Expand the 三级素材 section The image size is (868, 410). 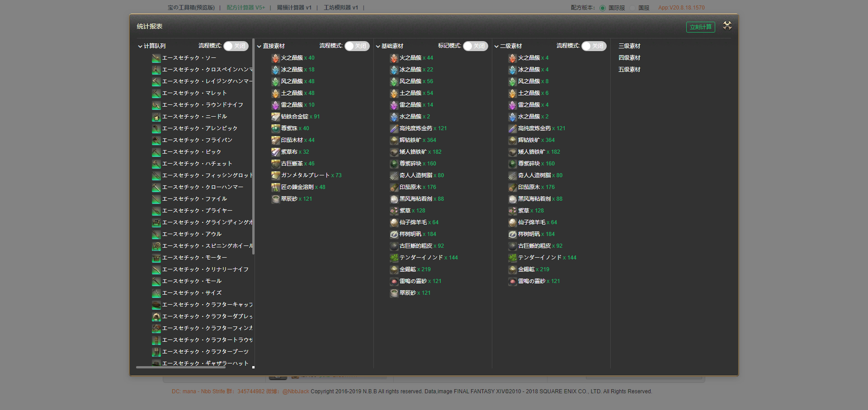tap(629, 46)
